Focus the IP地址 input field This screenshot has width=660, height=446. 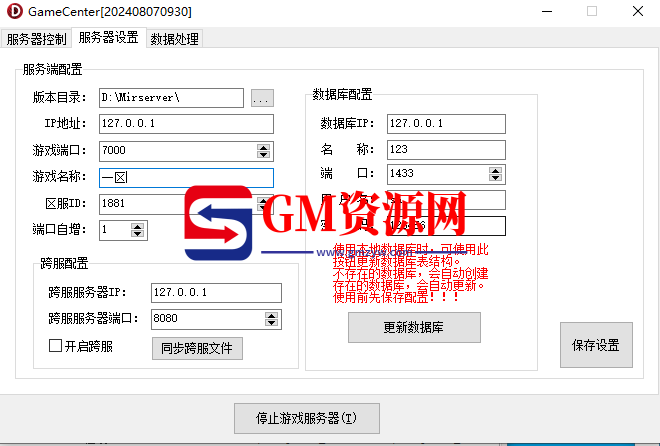click(186, 124)
